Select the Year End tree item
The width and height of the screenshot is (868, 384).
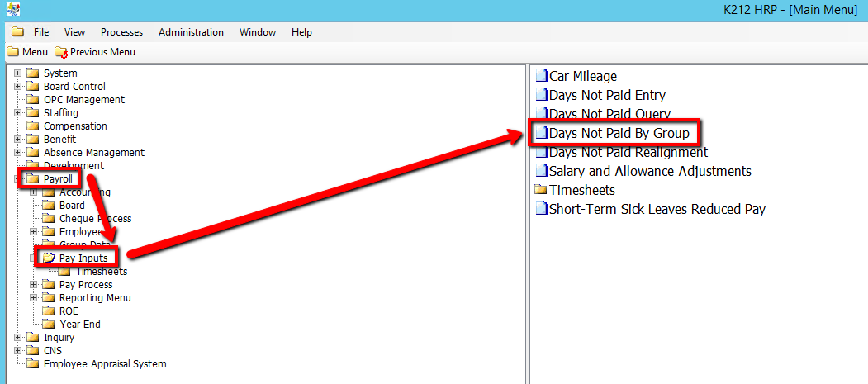[79, 325]
